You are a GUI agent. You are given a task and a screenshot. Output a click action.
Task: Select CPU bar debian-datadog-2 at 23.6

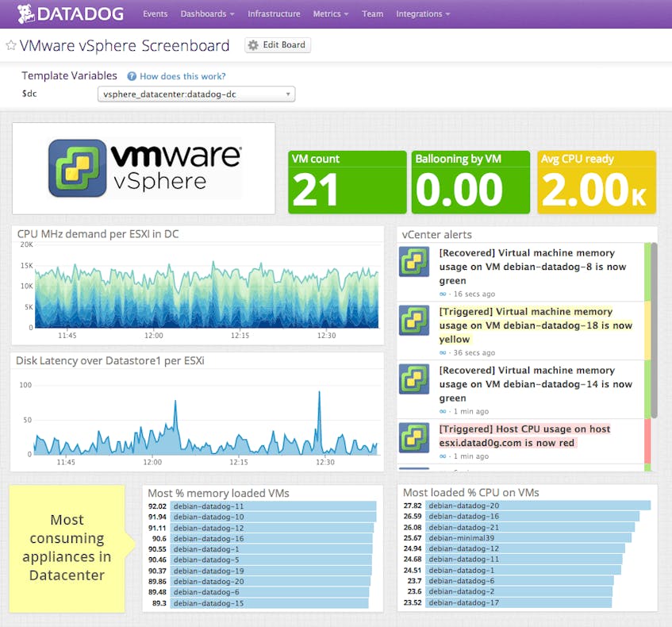[x=519, y=591]
